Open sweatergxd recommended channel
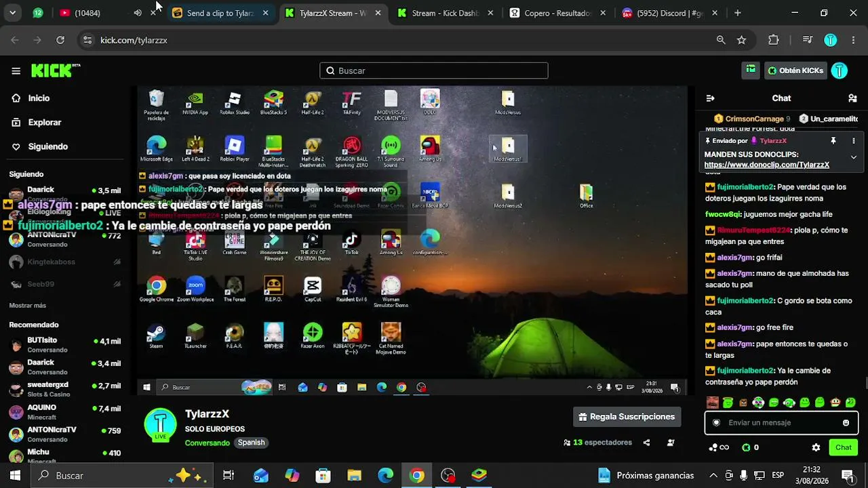The image size is (868, 488). pyautogui.click(x=66, y=389)
